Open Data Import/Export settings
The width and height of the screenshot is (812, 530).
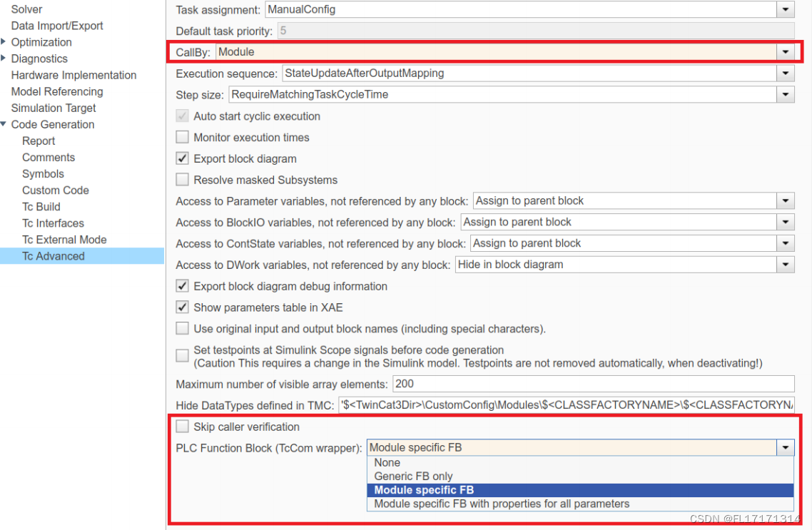(57, 26)
